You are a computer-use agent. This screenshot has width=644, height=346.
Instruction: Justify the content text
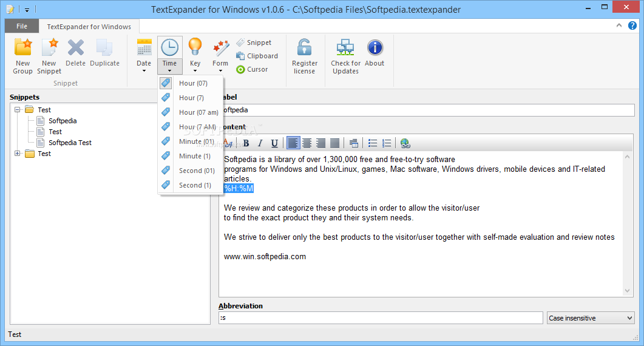(x=334, y=143)
